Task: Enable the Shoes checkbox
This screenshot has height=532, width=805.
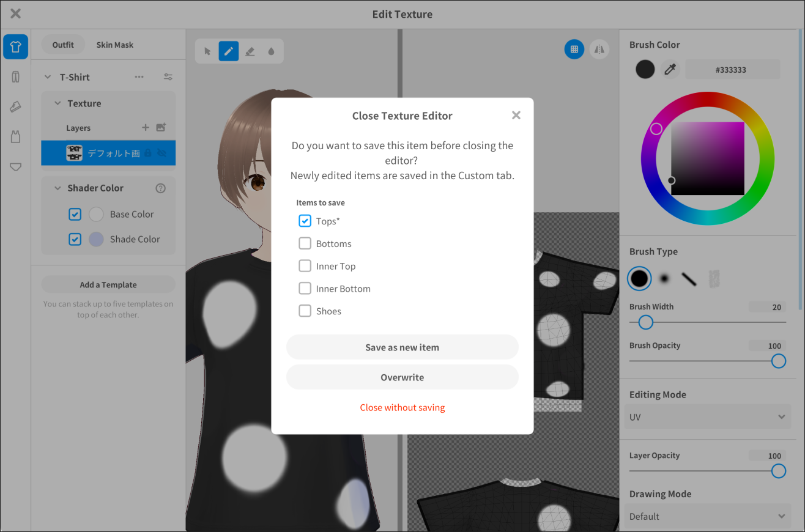Action: pyautogui.click(x=305, y=311)
